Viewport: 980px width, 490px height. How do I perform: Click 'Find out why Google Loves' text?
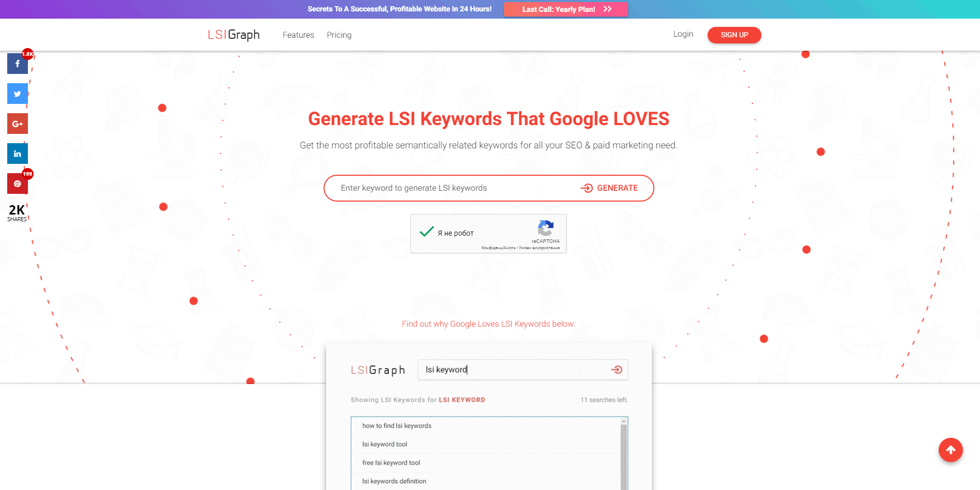click(488, 324)
